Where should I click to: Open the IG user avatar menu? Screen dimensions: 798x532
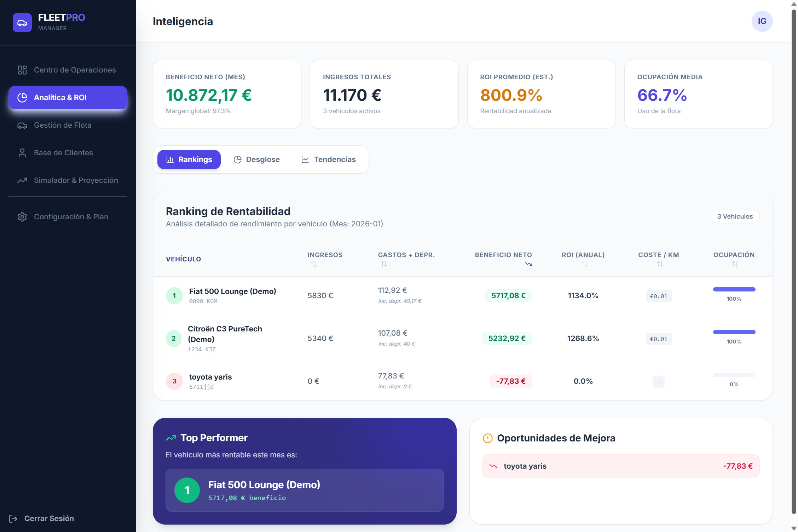pos(762,21)
